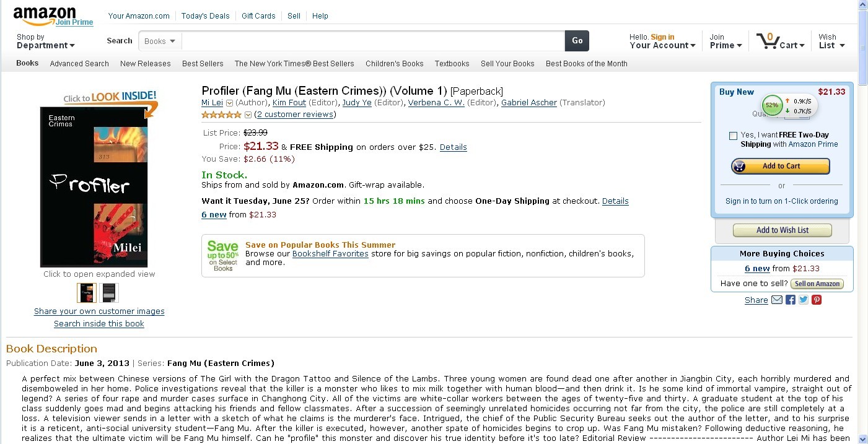The image size is (868, 444).
Task: Open Your Amazon.com link
Action: (139, 16)
